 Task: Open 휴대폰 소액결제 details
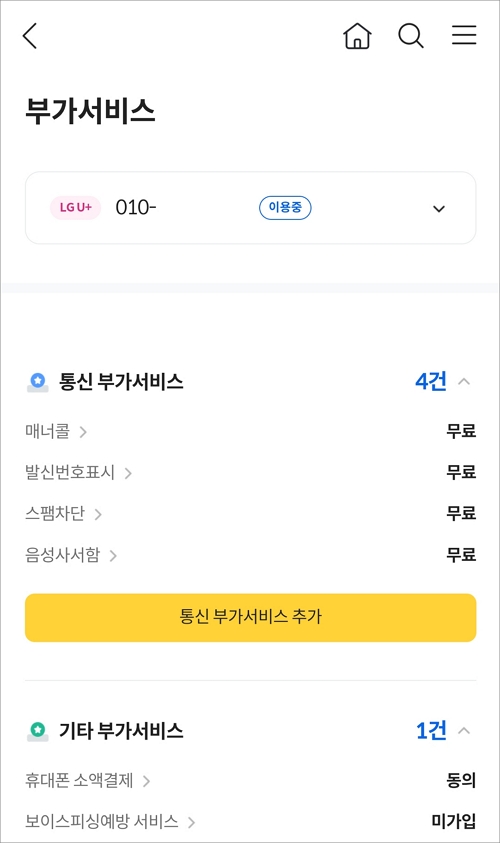pos(88,781)
